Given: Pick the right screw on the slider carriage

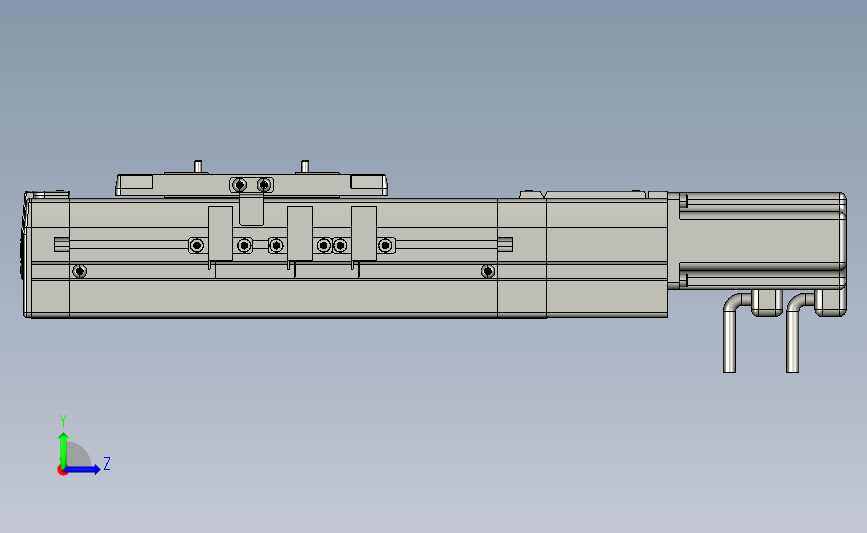Looking at the screenshot, I should [x=264, y=185].
